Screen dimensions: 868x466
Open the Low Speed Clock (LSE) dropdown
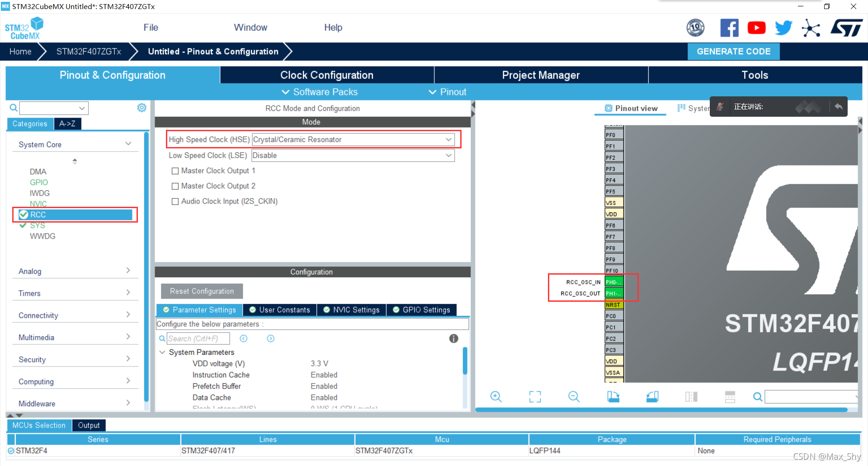coord(353,155)
